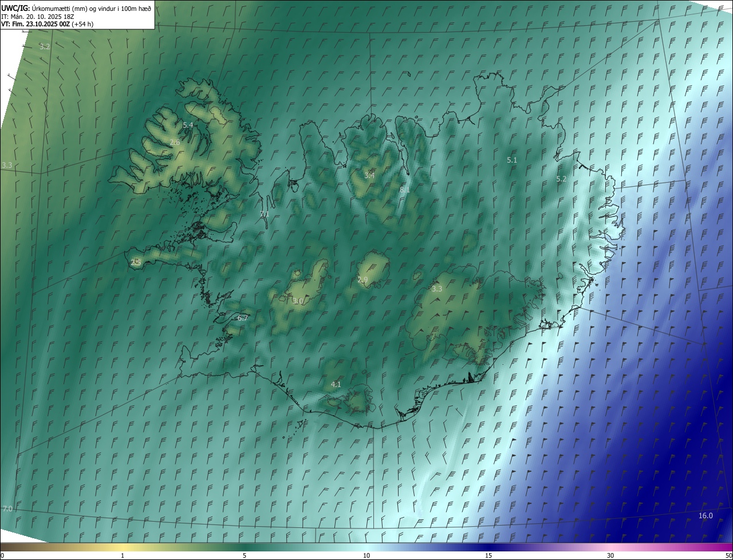Click the colorbar tick label '1'
733x560 pixels.
123,555
